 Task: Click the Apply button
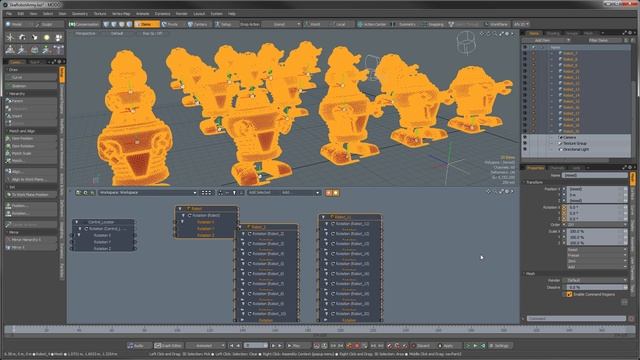pyautogui.click(x=448, y=346)
